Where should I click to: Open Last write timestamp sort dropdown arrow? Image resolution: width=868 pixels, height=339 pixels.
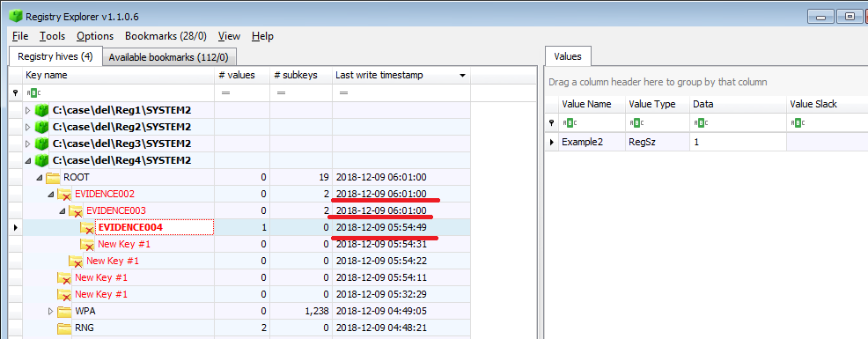pyautogui.click(x=462, y=76)
